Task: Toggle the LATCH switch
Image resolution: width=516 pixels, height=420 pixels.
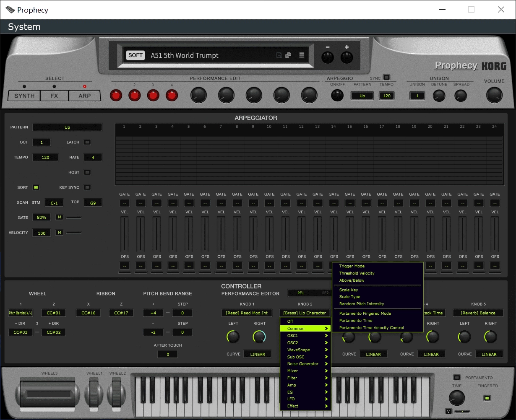Action: pyautogui.click(x=87, y=142)
